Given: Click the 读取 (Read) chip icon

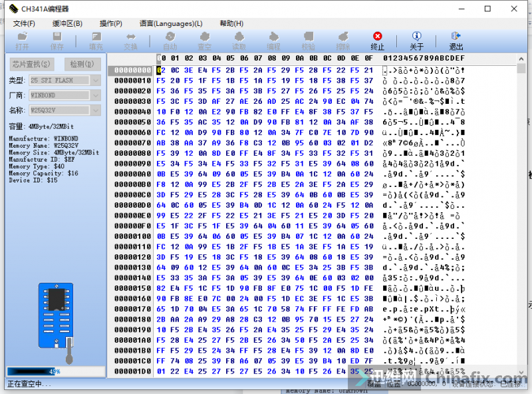Looking at the screenshot, I should (239, 41).
